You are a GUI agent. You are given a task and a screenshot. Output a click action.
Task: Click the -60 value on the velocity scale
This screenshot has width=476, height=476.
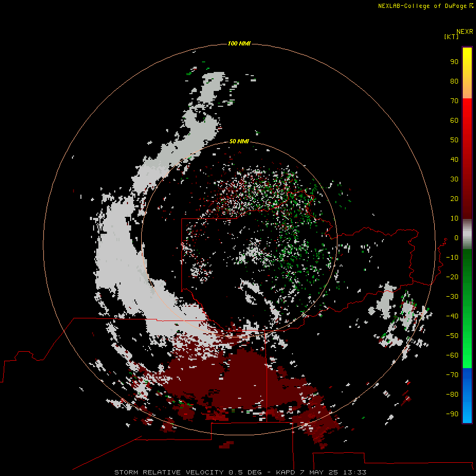[x=452, y=355]
